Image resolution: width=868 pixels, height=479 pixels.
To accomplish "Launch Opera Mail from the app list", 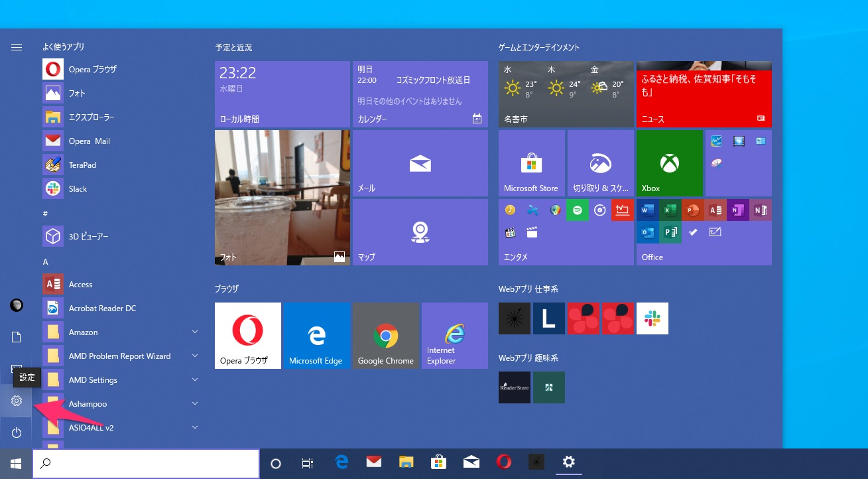I will pyautogui.click(x=119, y=141).
